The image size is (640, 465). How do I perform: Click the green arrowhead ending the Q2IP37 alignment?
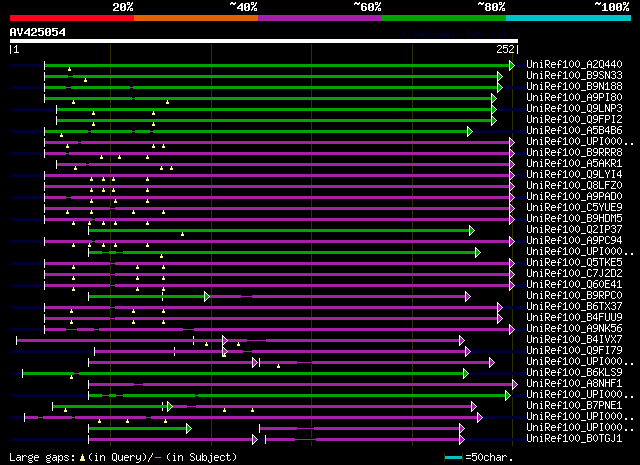pyautogui.click(x=472, y=231)
